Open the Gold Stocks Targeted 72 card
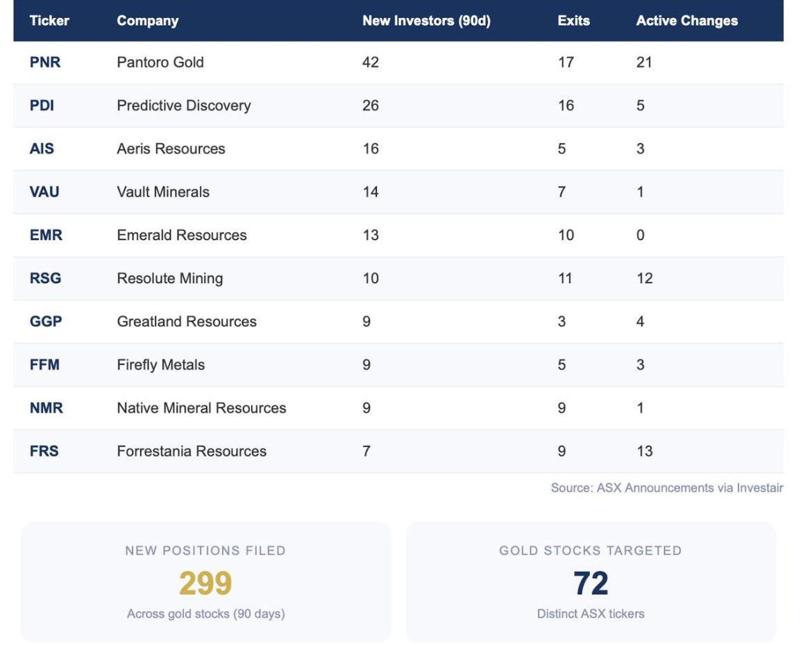The image size is (812, 645). click(591, 582)
